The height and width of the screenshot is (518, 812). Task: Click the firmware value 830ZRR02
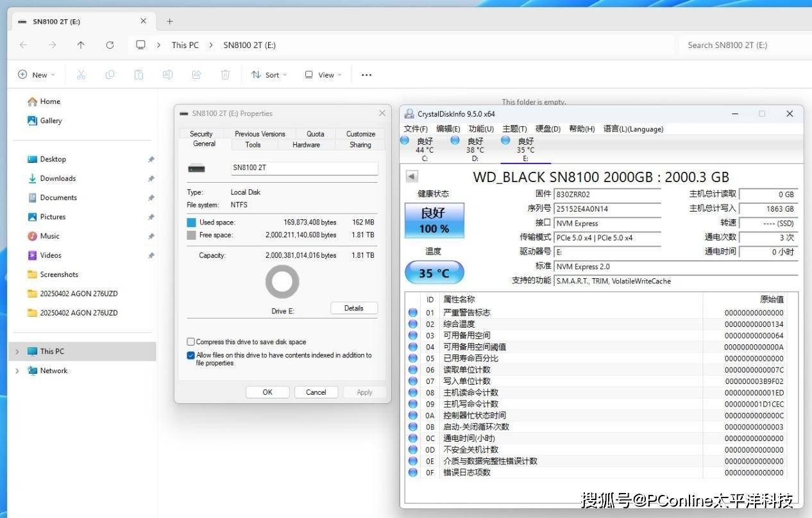pyautogui.click(x=607, y=194)
